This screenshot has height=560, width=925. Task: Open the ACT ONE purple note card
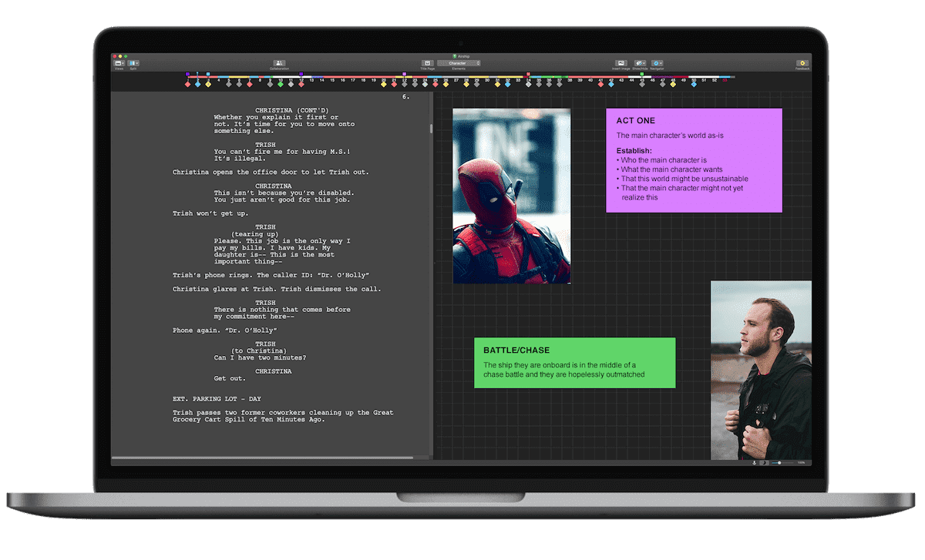pyautogui.click(x=693, y=162)
